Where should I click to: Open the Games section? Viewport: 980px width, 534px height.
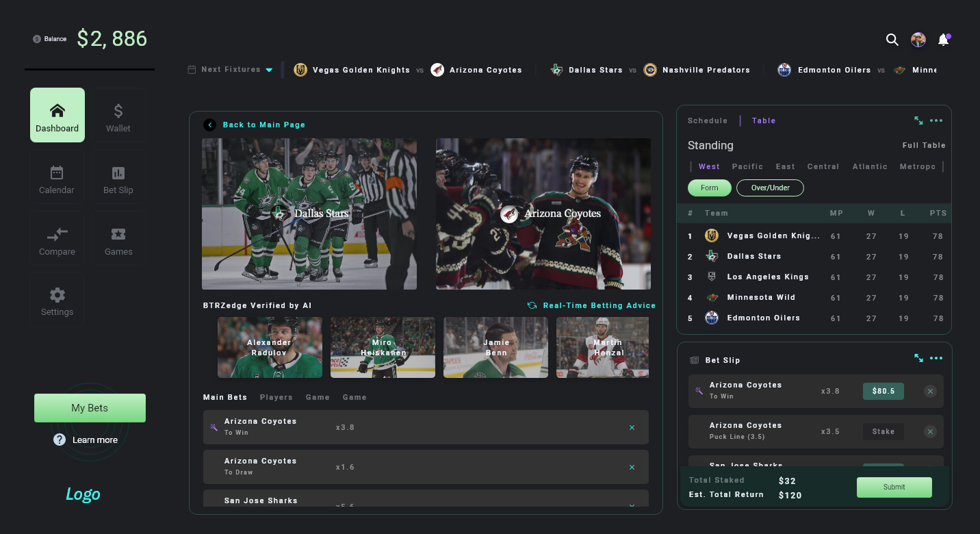click(118, 238)
